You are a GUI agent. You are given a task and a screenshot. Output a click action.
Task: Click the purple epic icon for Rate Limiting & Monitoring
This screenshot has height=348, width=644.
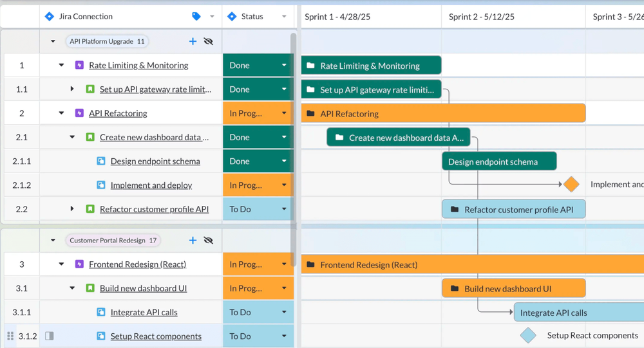point(79,65)
